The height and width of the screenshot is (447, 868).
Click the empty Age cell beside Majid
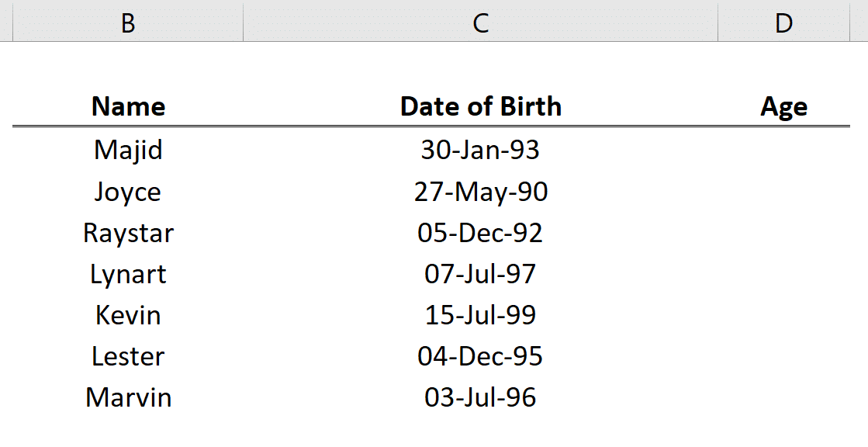[783, 150]
